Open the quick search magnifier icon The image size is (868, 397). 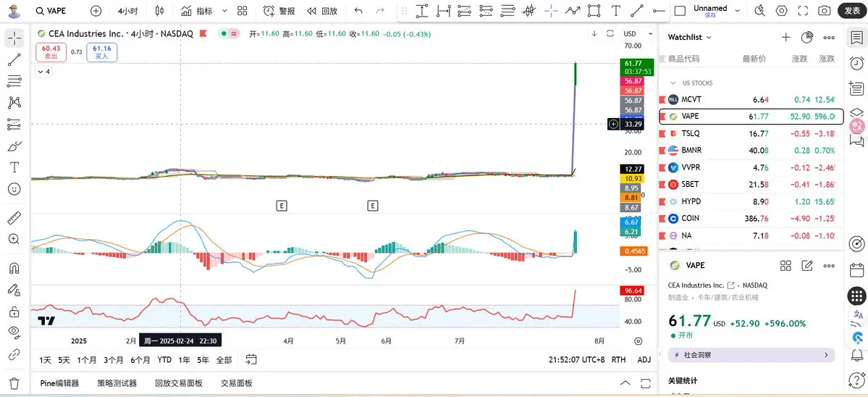coord(759,11)
